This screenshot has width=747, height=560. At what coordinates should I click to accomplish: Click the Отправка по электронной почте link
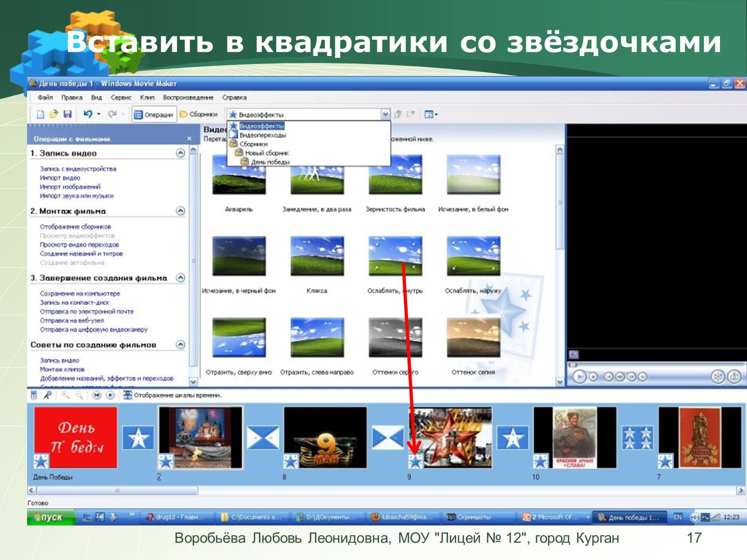click(x=87, y=311)
